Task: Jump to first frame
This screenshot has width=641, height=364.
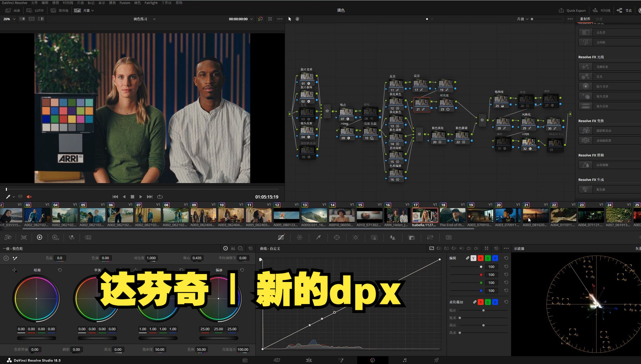Action: [x=115, y=197]
